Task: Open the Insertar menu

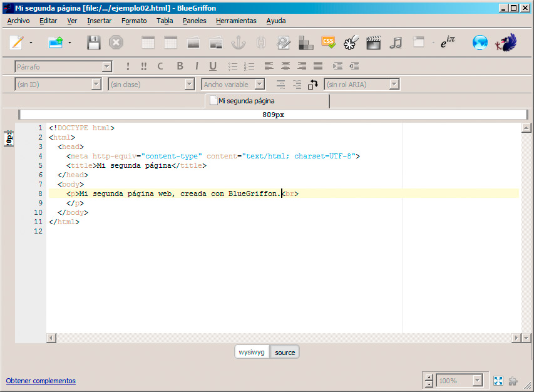Action: pos(99,21)
